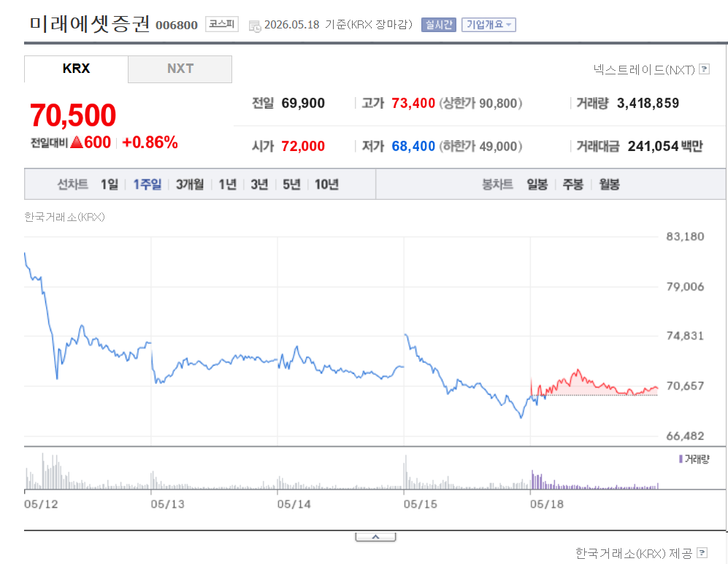Switch to the NXT tab

180,69
